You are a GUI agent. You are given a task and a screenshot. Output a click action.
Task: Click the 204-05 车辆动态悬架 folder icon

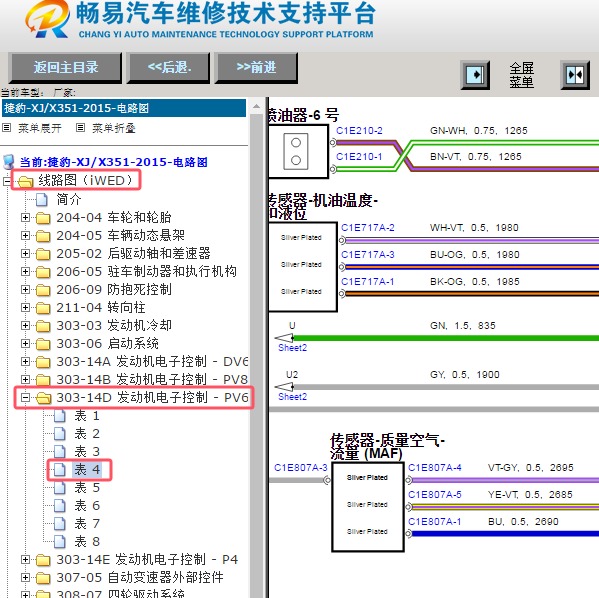tap(43, 236)
